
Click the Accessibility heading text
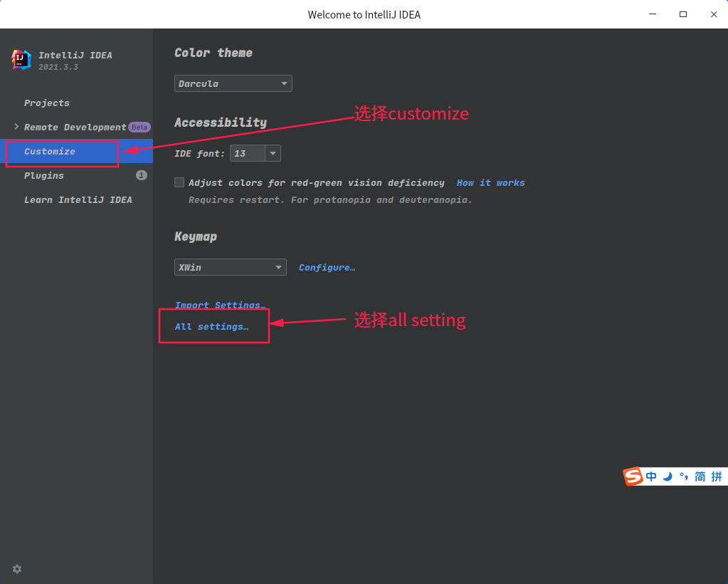click(221, 122)
